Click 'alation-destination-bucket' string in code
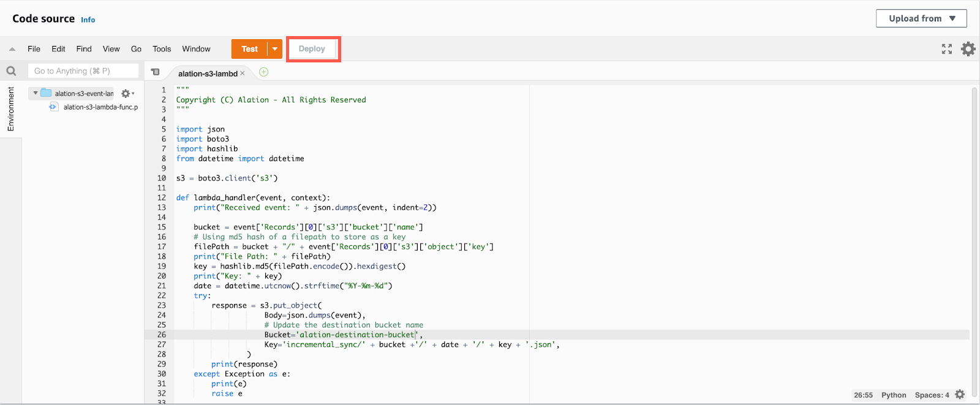The image size is (980, 405). [x=356, y=335]
